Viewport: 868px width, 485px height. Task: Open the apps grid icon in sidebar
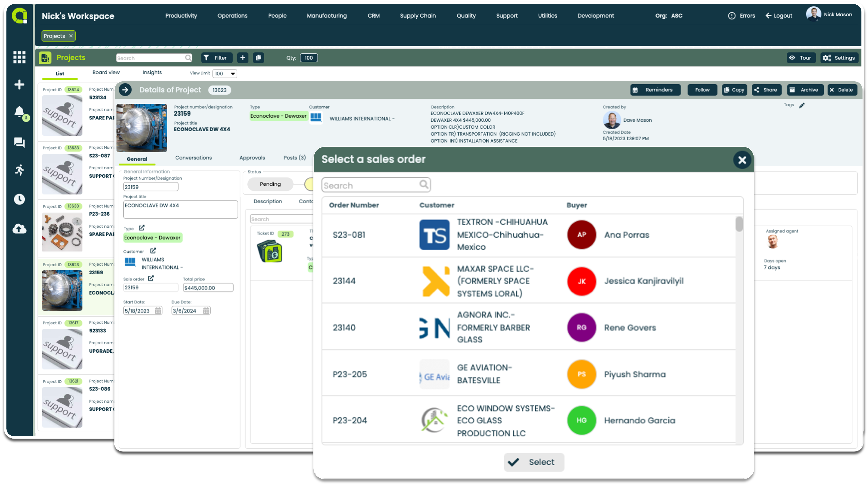click(19, 57)
